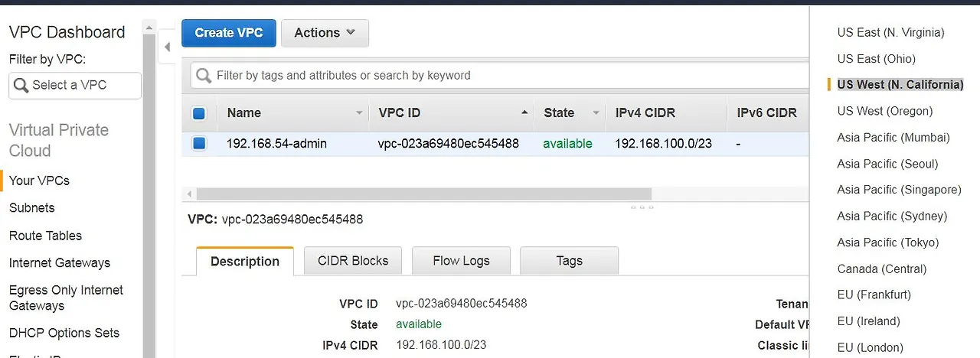Grab the panel resize handle dots
Viewport: 980px width, 358px height.
(642, 207)
